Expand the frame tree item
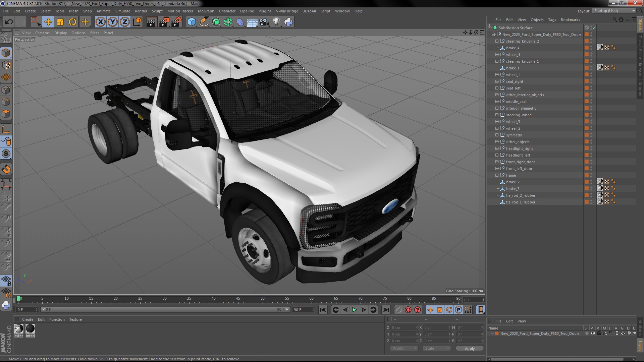The height and width of the screenshot is (362, 644). (x=497, y=175)
